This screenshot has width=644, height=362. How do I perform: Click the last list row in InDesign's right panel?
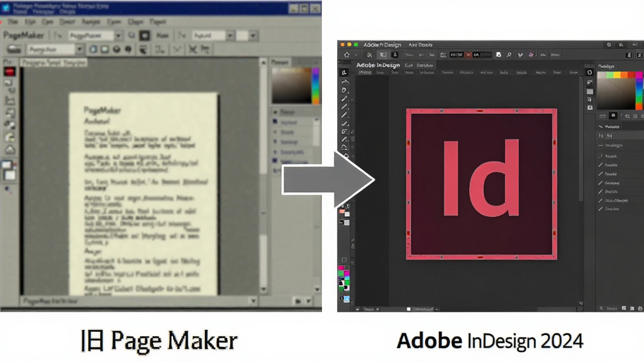click(620, 209)
